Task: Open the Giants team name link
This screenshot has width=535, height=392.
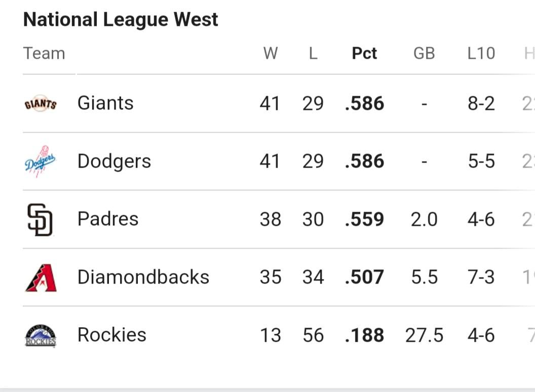Action: [x=105, y=103]
